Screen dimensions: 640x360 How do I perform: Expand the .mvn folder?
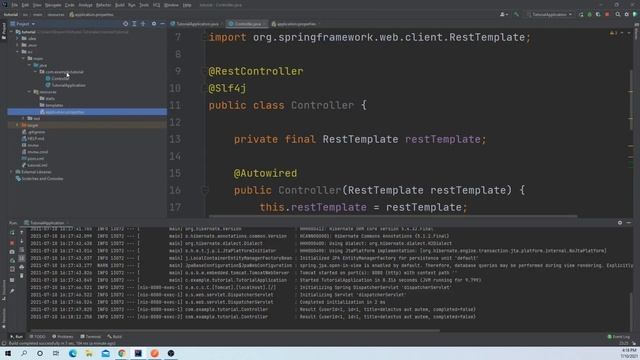tap(18, 45)
